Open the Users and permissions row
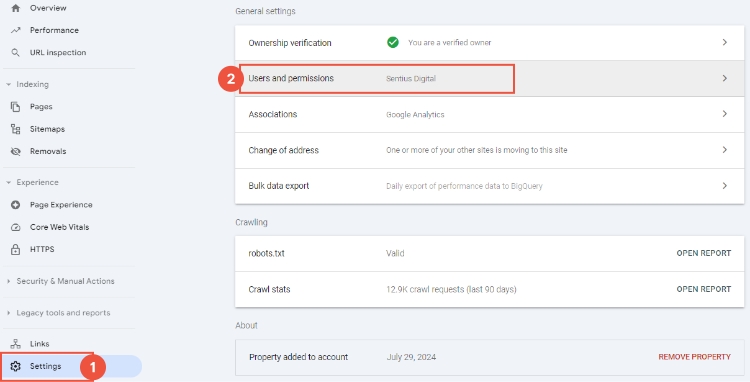 tap(489, 78)
